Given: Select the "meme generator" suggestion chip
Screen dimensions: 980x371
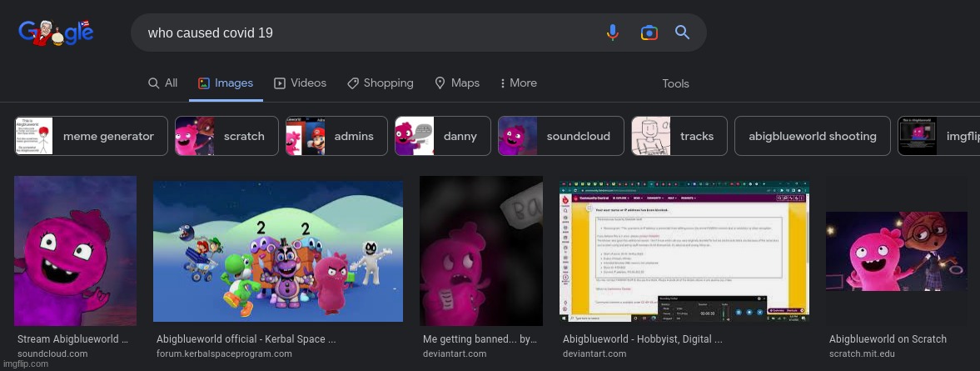Looking at the screenshot, I should click(x=92, y=136).
